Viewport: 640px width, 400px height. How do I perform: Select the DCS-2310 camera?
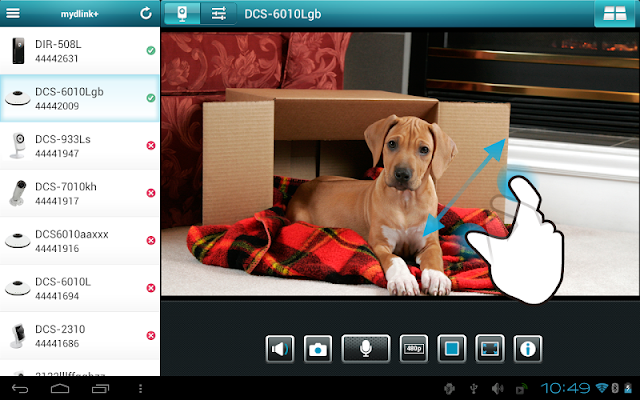point(80,336)
